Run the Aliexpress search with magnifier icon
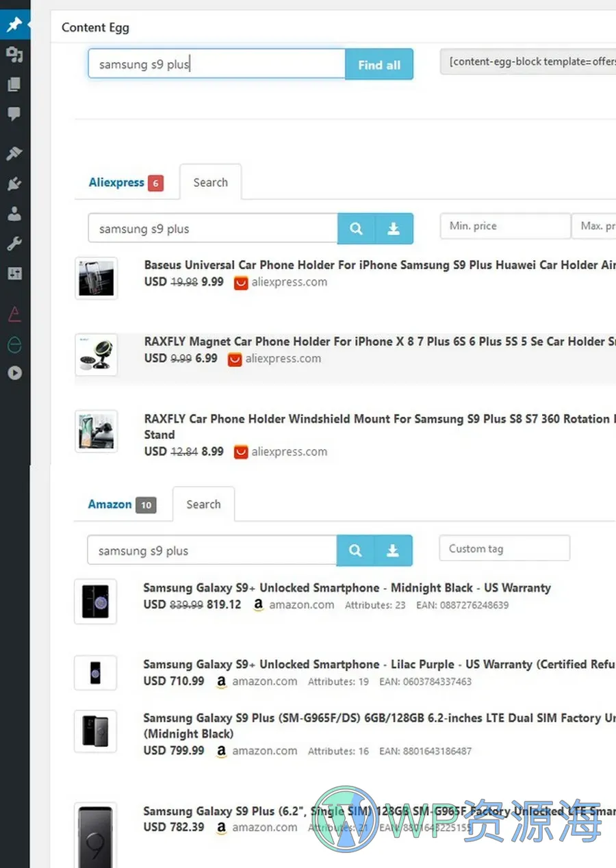The height and width of the screenshot is (868, 616). (356, 229)
